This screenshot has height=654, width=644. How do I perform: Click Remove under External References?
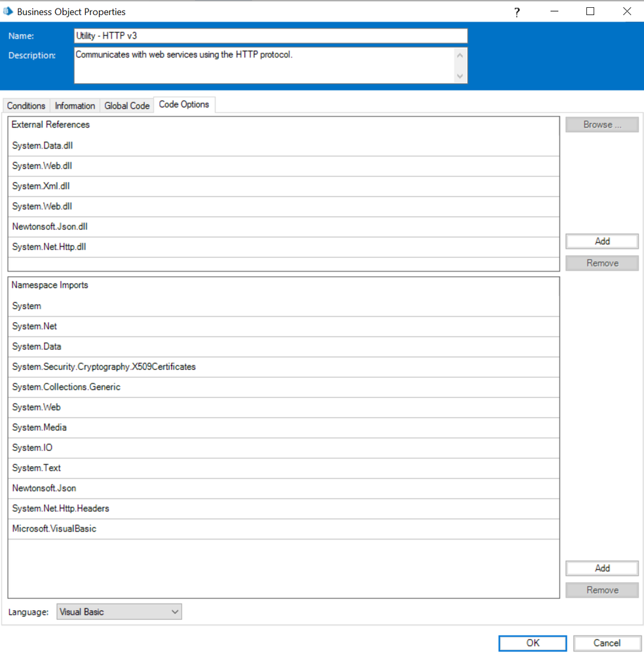tap(602, 263)
